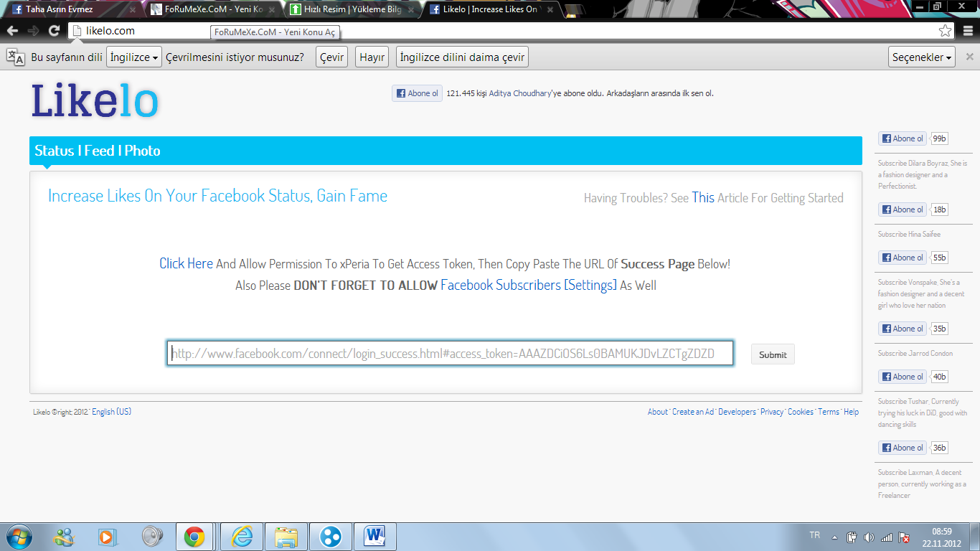Open the Help footer link
Viewport: 980px width, 551px height.
851,412
